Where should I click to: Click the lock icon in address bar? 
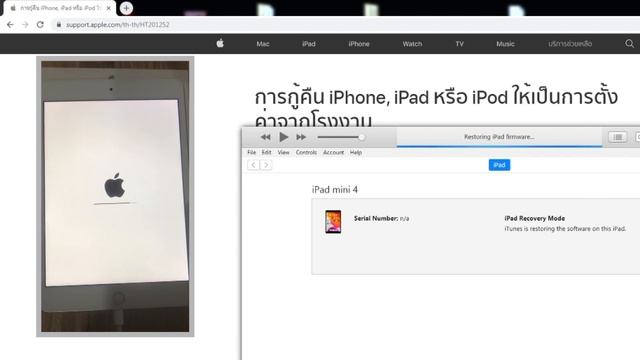point(59,24)
